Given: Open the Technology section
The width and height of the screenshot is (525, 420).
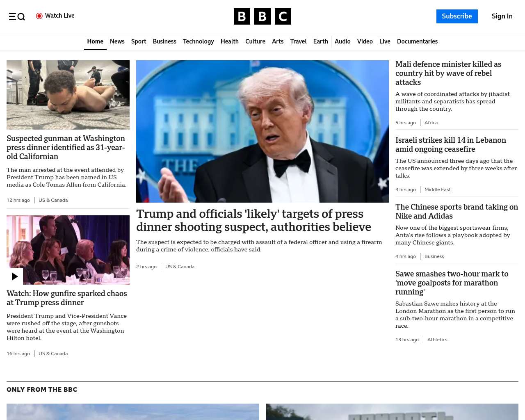Looking at the screenshot, I should coord(198,41).
